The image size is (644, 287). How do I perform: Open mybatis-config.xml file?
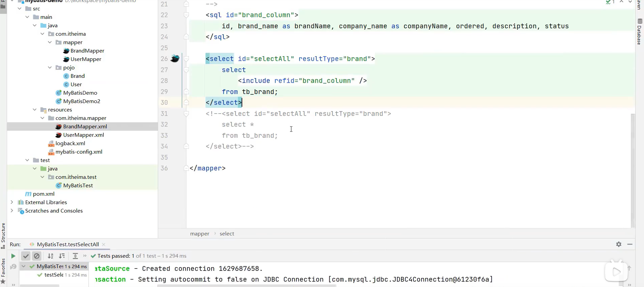point(79,152)
